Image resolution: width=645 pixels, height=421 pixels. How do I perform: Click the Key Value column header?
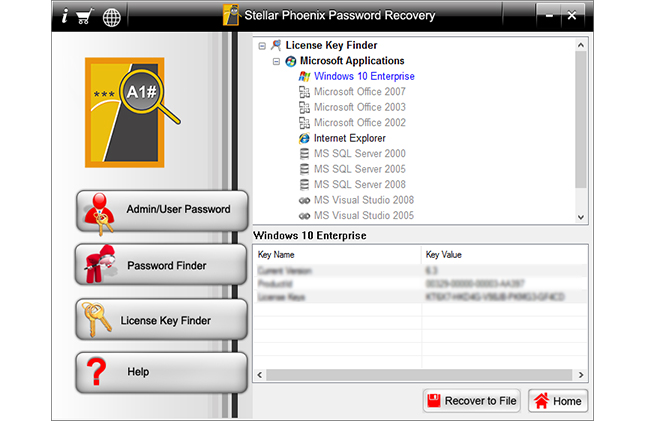[504, 255]
